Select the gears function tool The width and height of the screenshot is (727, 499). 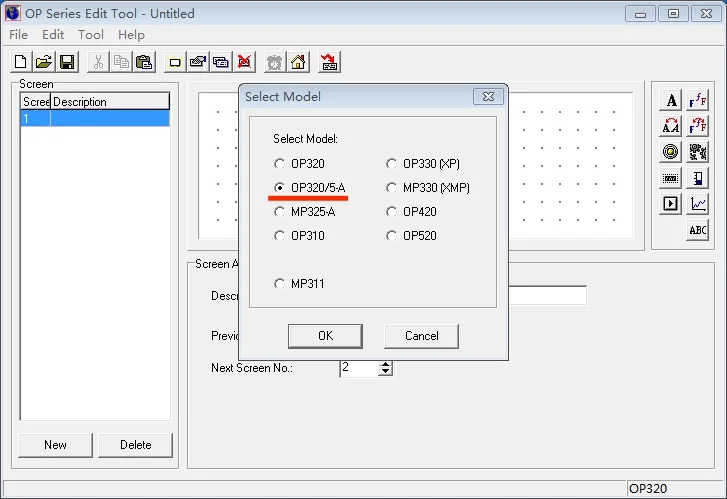(697, 152)
